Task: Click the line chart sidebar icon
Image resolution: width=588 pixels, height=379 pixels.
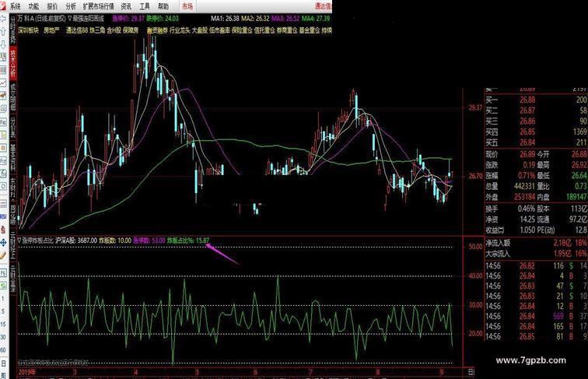Action: coord(3,83)
